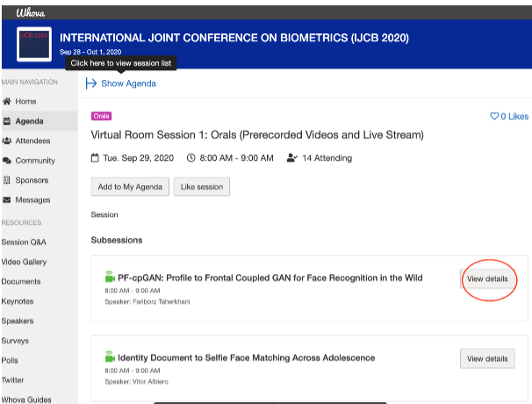This screenshot has width=532, height=404.
Task: Click the Agenda calendar icon in sidebar
Action: (7, 121)
